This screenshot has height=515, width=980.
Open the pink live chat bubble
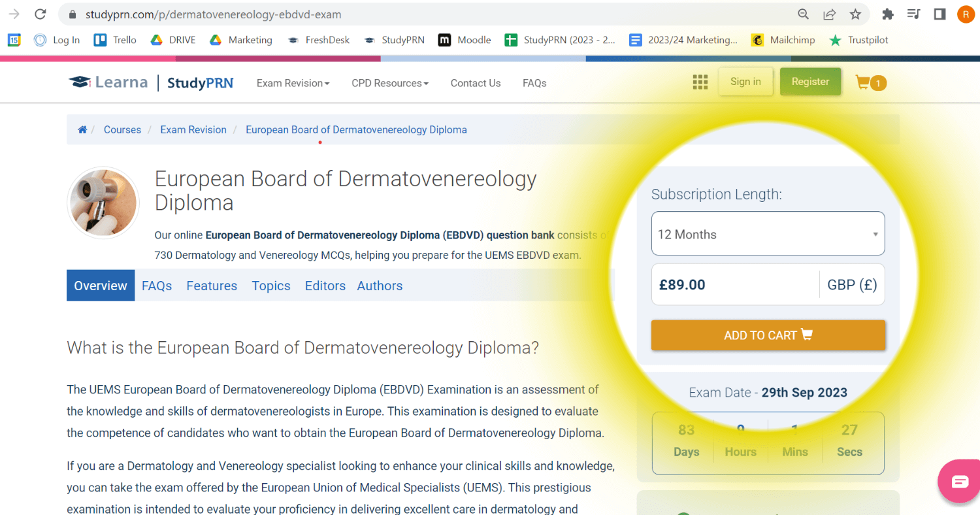[960, 482]
